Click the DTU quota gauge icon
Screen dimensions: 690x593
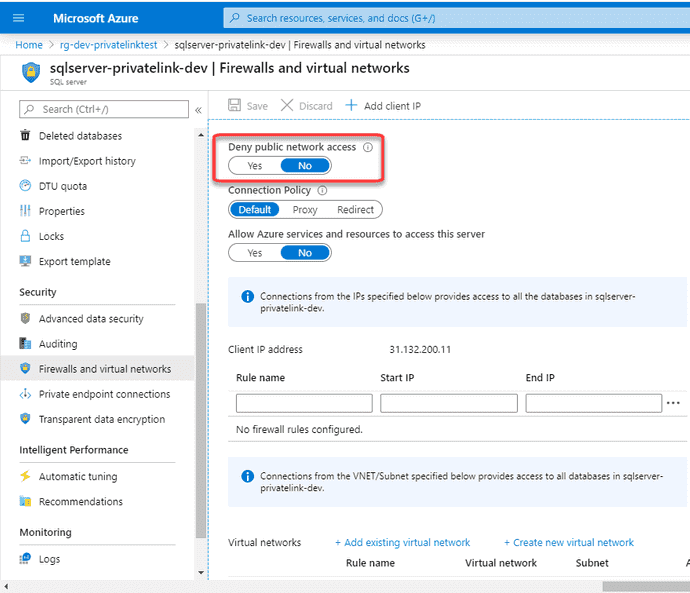click(x=26, y=186)
